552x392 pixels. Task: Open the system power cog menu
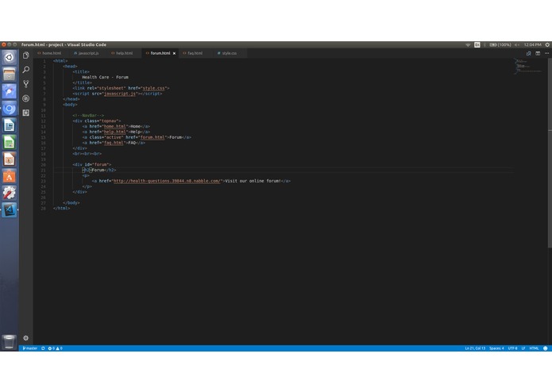547,44
